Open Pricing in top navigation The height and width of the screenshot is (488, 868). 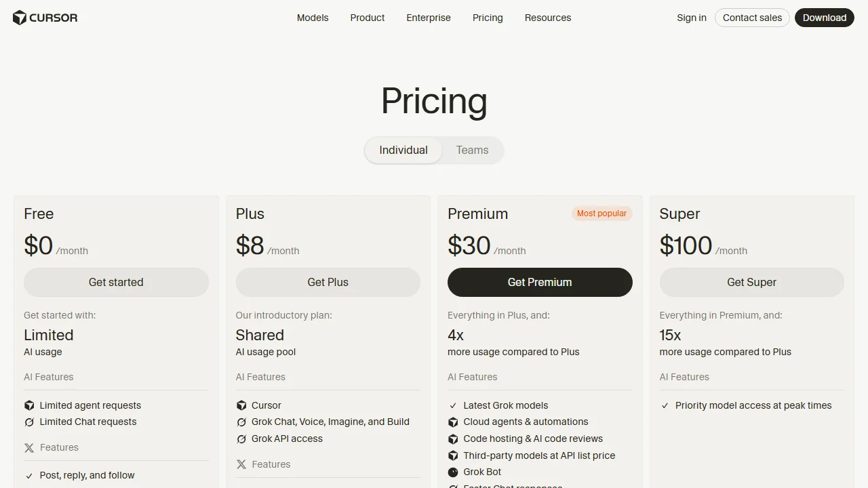coord(488,18)
